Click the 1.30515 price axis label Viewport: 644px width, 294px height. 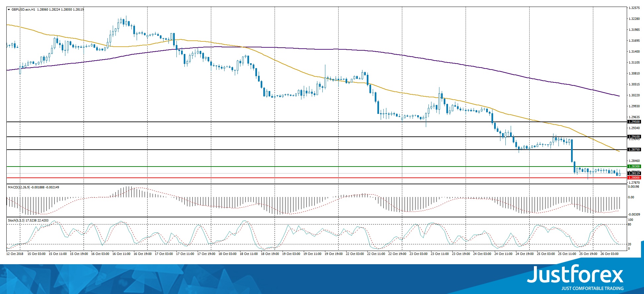634,84
